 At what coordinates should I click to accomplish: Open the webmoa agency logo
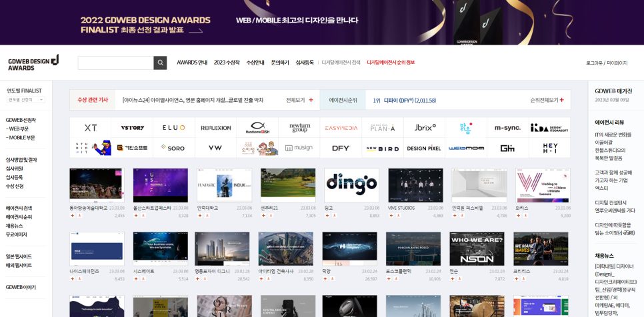[466, 148]
